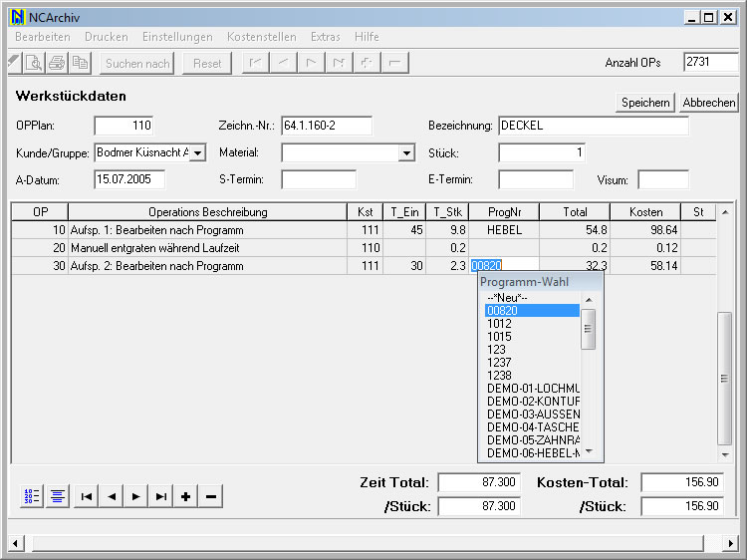Click the Programm-Wahl list scrollbar thumb
The image size is (747, 560).
click(x=589, y=329)
